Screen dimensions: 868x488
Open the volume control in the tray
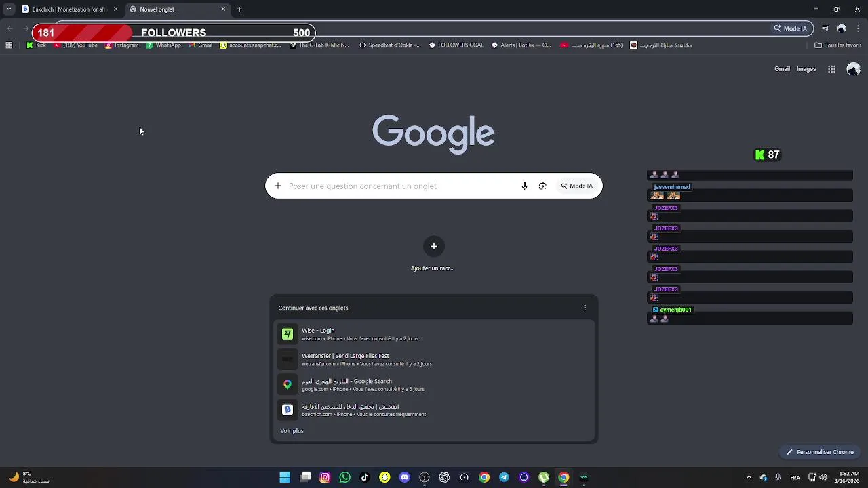(x=823, y=477)
